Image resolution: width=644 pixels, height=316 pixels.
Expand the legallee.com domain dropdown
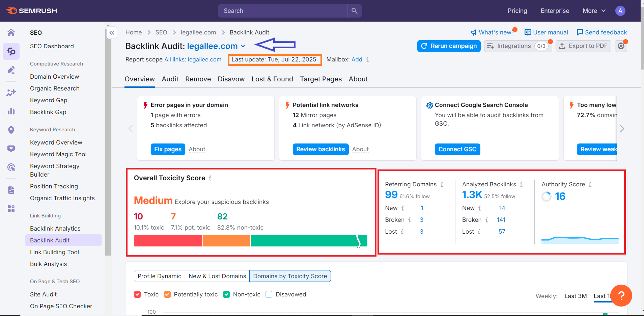click(x=243, y=46)
